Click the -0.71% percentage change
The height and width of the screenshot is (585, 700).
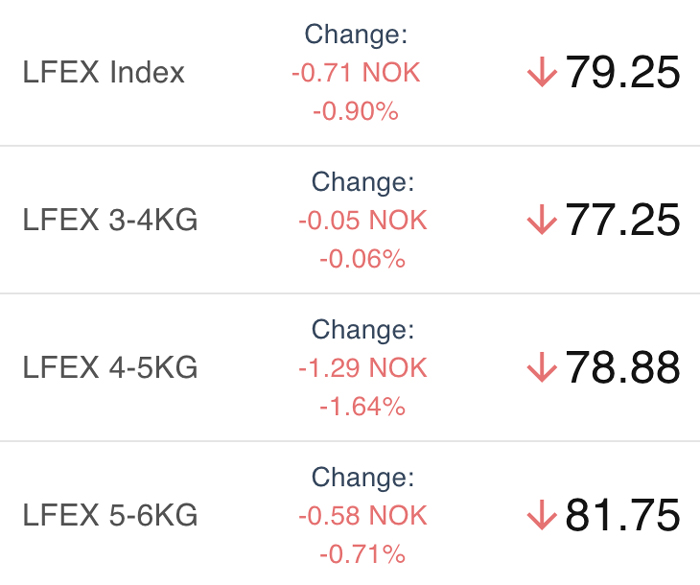click(362, 555)
